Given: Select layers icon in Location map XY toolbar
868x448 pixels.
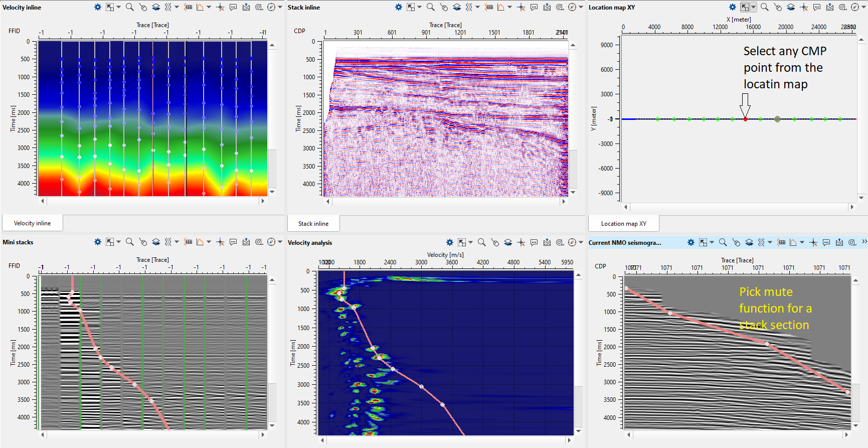Looking at the screenshot, I should pos(791,7).
